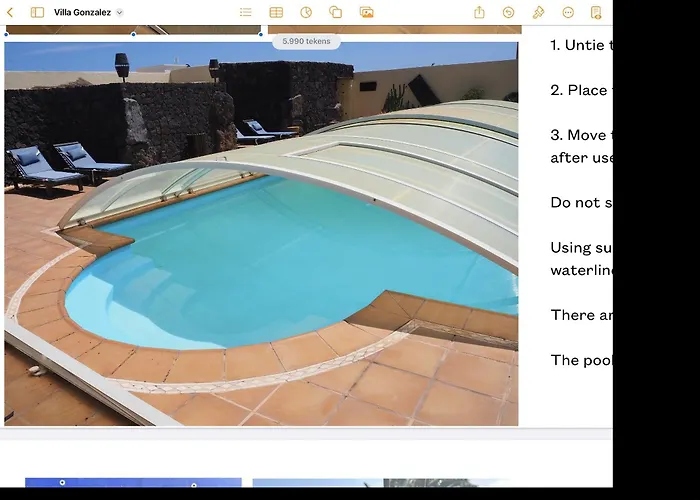Open the More options ellipsis menu
This screenshot has height=500, width=700.
tap(568, 12)
